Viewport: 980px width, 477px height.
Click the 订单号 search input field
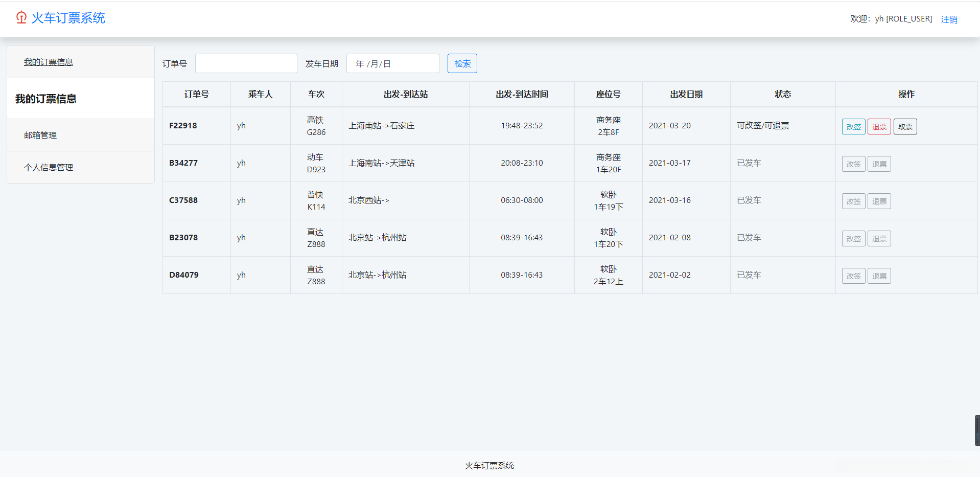click(x=246, y=63)
